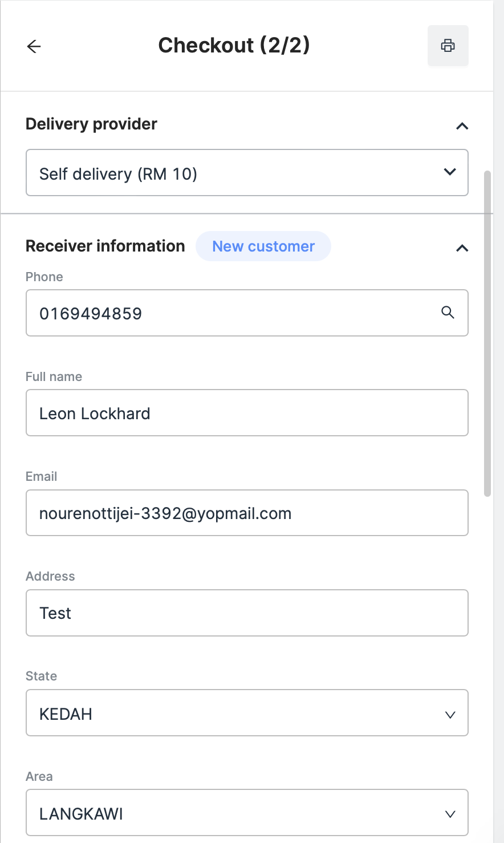Click the print icon button

pyautogui.click(x=448, y=46)
